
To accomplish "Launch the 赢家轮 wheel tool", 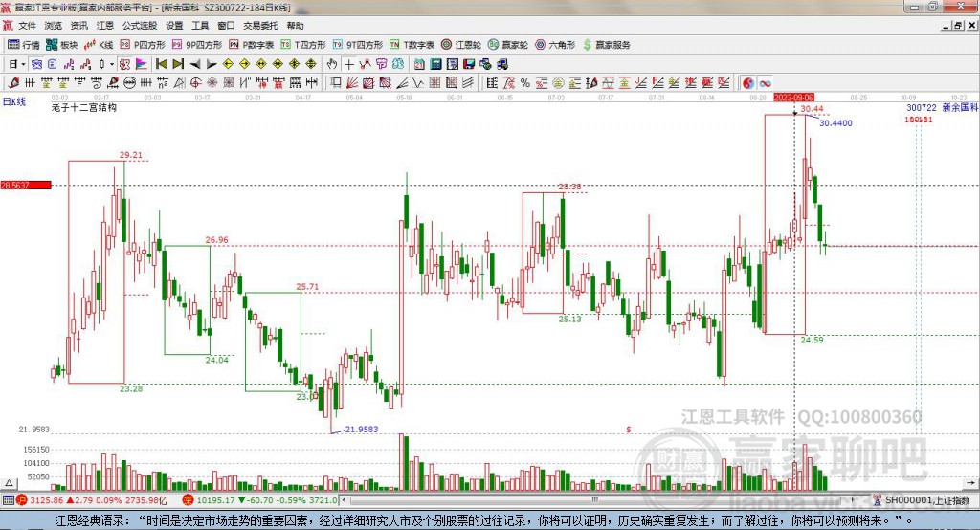I will pyautogui.click(x=507, y=44).
